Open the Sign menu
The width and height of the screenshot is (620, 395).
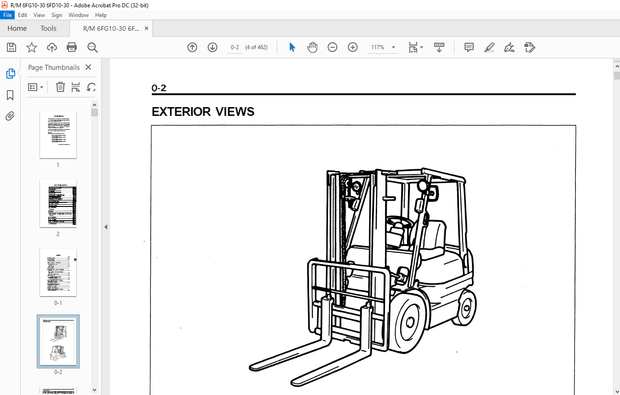click(57, 15)
